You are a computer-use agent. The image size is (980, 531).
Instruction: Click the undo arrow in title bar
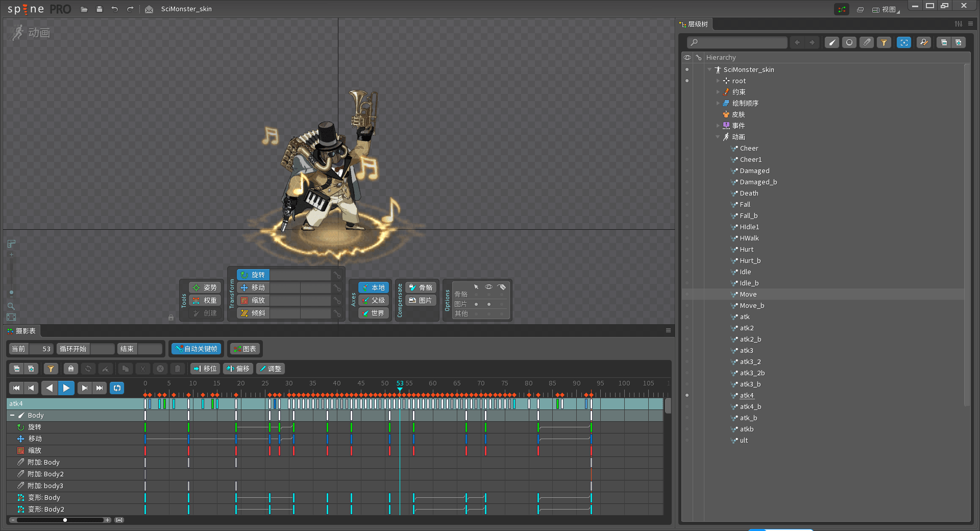point(115,9)
